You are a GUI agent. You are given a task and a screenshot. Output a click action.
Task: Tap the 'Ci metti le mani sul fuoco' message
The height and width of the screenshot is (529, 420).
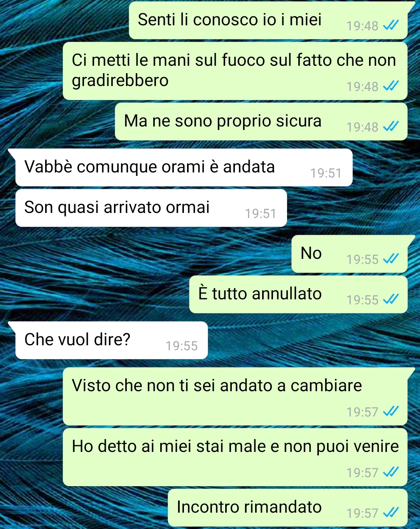[x=235, y=71]
